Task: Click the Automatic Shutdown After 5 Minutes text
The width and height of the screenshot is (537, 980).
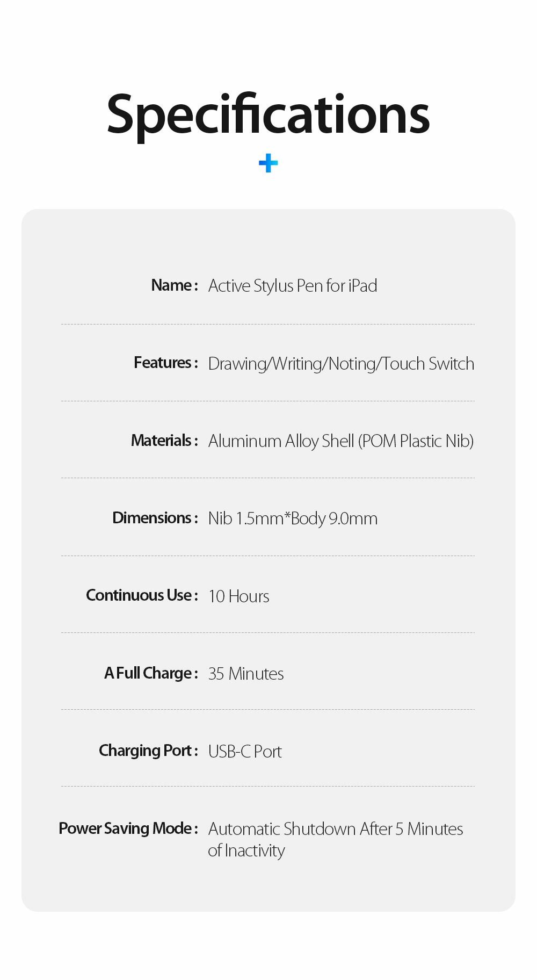Action: point(336,829)
